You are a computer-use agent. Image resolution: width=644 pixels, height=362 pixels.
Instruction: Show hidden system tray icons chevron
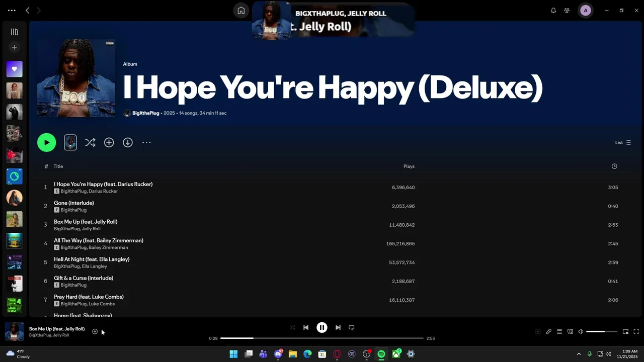click(x=579, y=354)
